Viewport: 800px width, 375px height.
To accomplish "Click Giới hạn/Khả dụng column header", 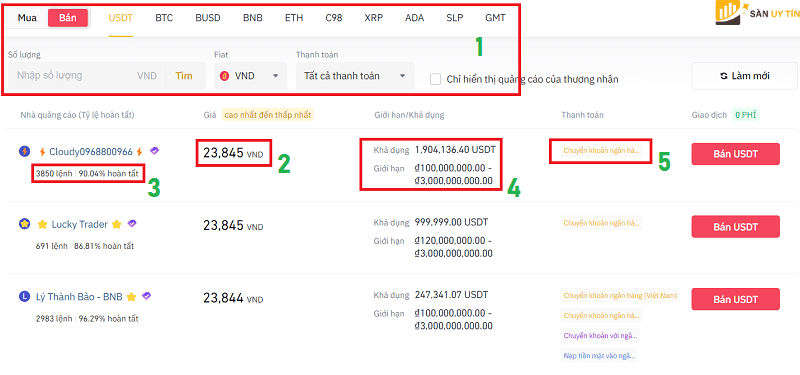I will coord(409,115).
